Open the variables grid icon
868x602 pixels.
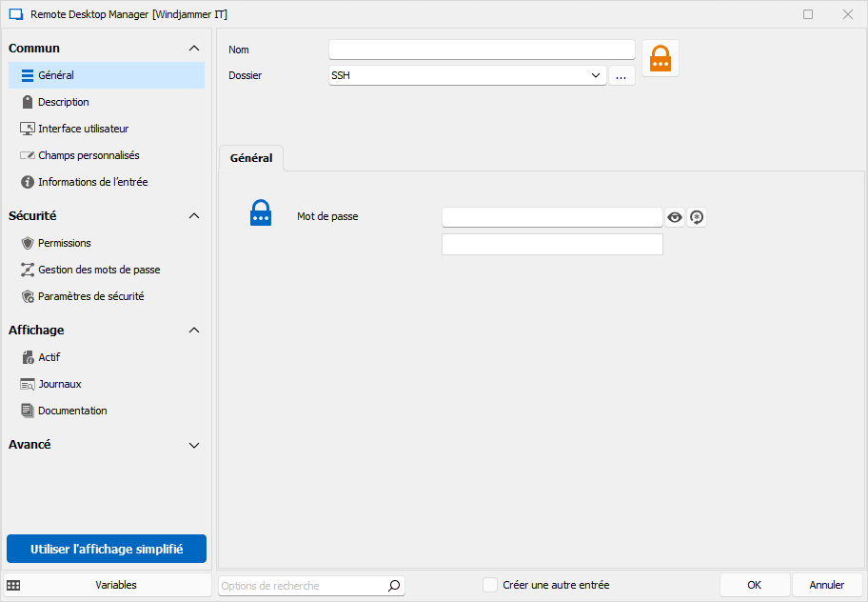coord(13,585)
